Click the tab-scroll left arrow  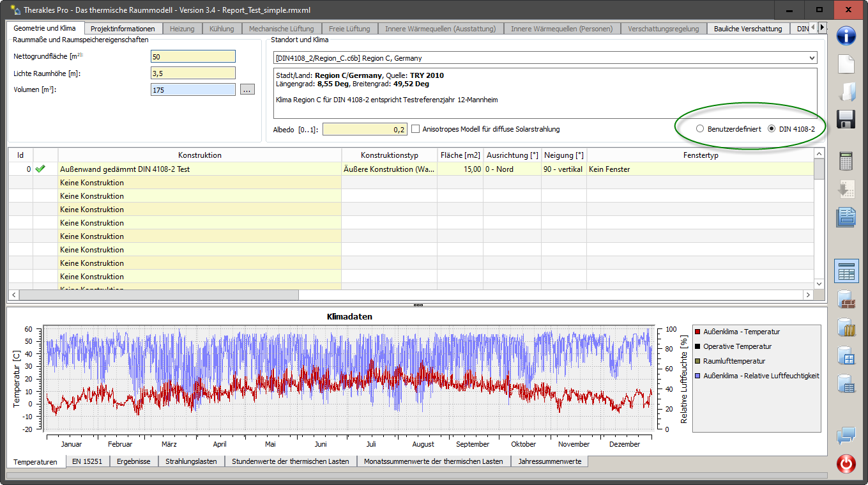tap(813, 27)
